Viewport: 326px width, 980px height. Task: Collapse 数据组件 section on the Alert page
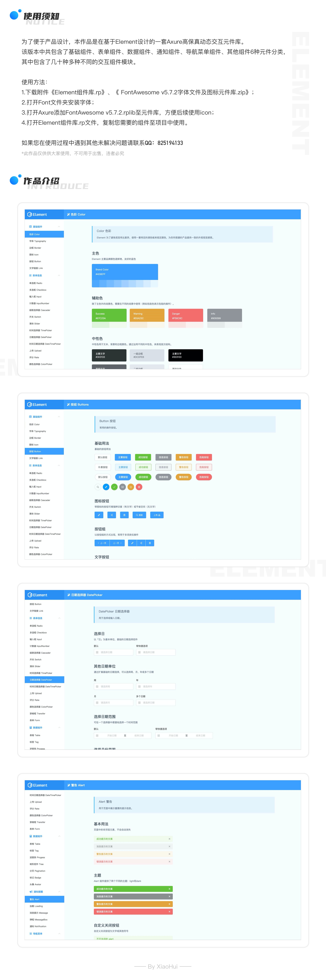point(59,836)
